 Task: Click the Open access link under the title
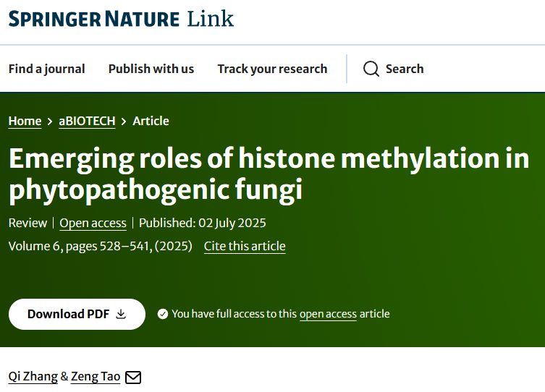click(93, 223)
